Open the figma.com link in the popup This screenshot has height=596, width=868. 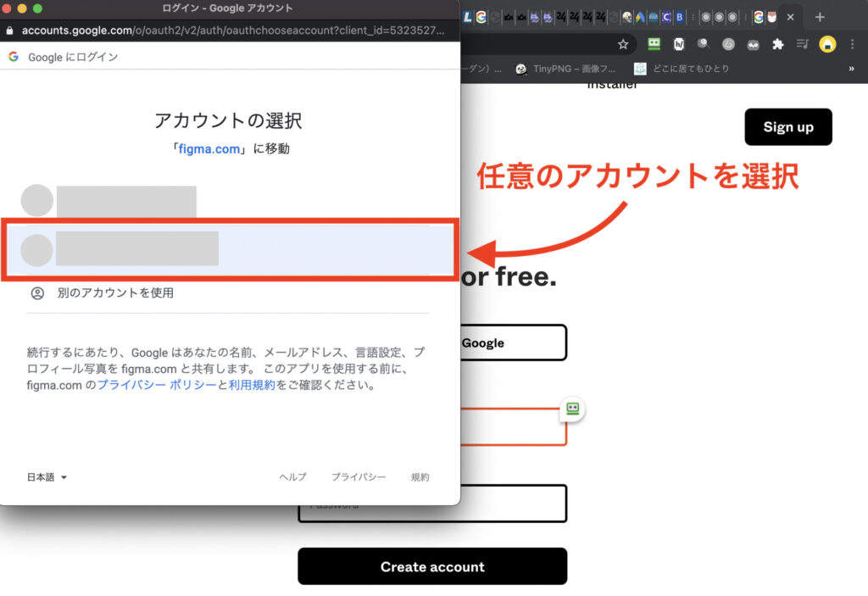coord(209,149)
